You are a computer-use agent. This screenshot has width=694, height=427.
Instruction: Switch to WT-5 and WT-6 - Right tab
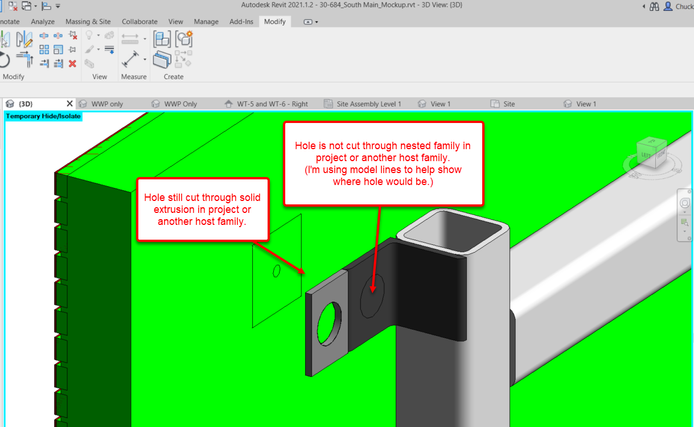272,104
